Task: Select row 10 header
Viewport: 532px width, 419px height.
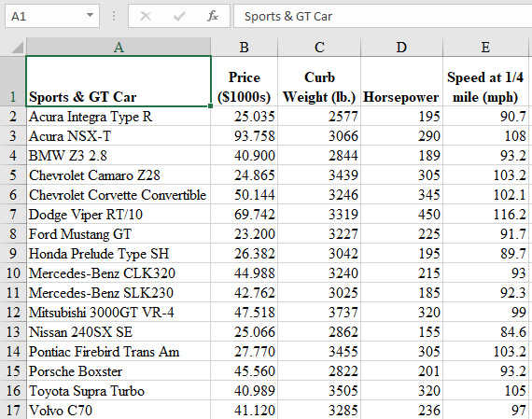Action: (x=13, y=273)
